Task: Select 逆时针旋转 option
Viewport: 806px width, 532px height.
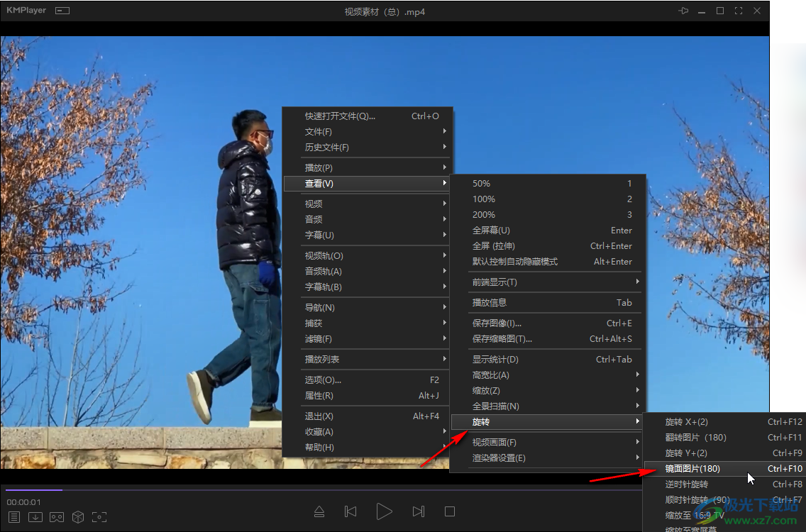Action: 725,484
